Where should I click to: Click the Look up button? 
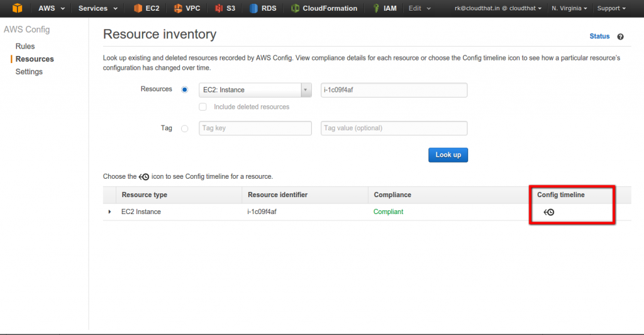tap(448, 155)
